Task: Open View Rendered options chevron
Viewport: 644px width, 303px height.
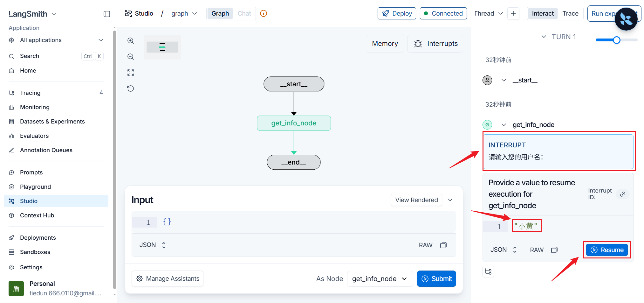Action: tap(450, 200)
